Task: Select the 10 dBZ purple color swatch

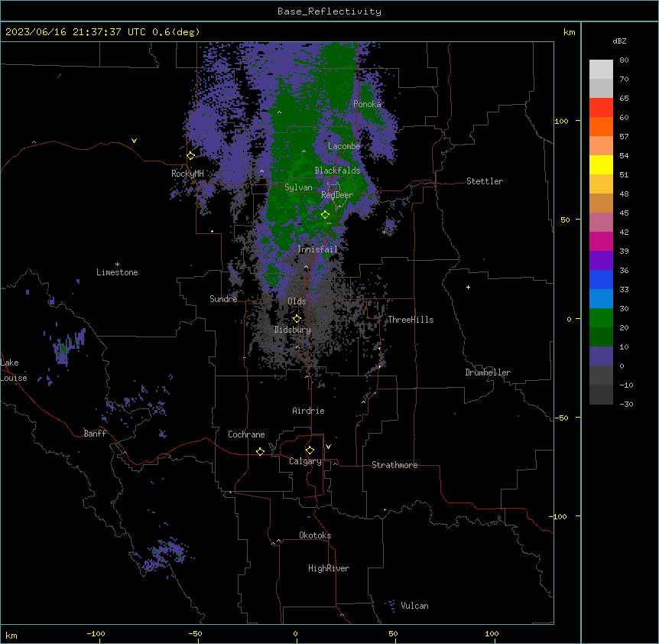Action: [x=601, y=356]
